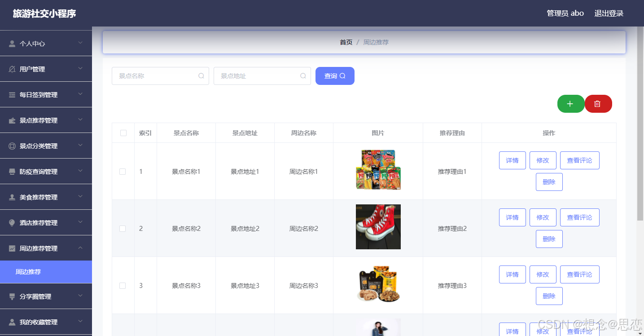Click 查看评论 for row 3
This screenshot has width=644, height=336.
(580, 274)
